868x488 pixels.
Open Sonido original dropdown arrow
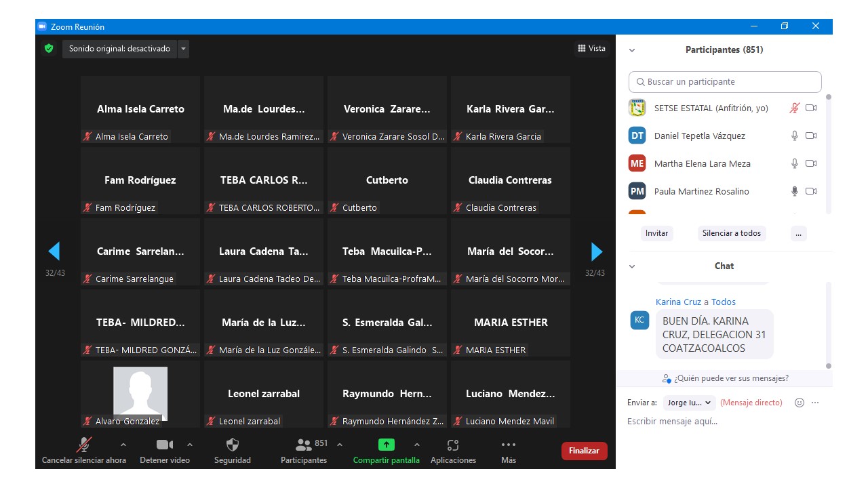pos(183,49)
